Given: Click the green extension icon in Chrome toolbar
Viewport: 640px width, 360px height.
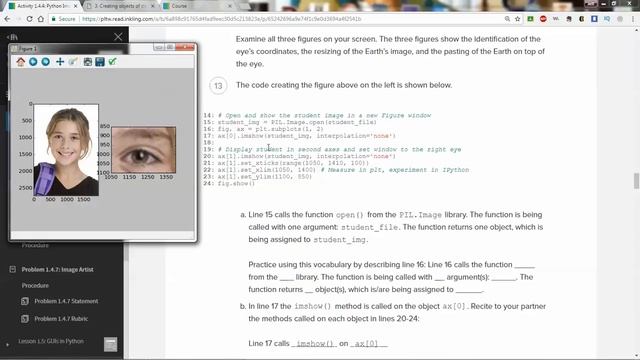Looking at the screenshot, I should pos(530,19).
